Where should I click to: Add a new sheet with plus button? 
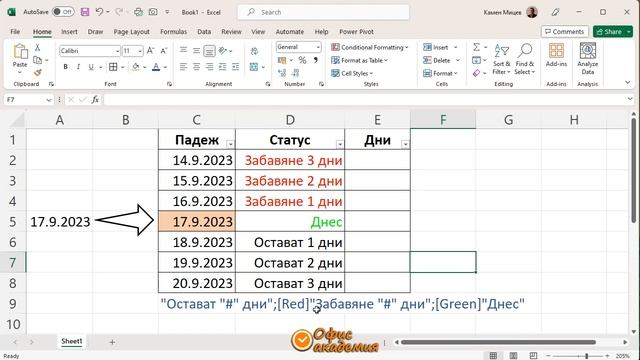(112, 342)
